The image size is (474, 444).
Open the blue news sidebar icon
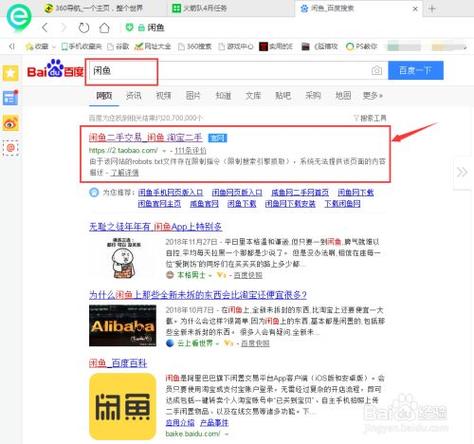click(11, 98)
